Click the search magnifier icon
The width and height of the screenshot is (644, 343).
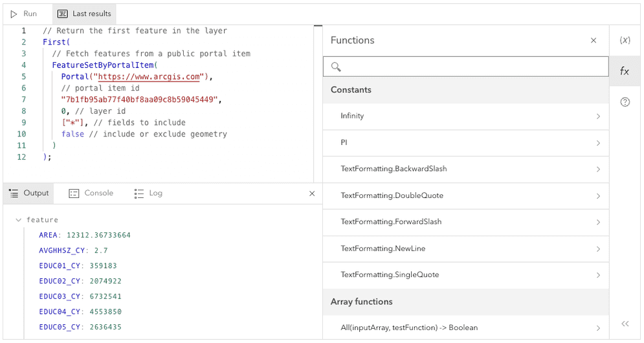(x=336, y=67)
